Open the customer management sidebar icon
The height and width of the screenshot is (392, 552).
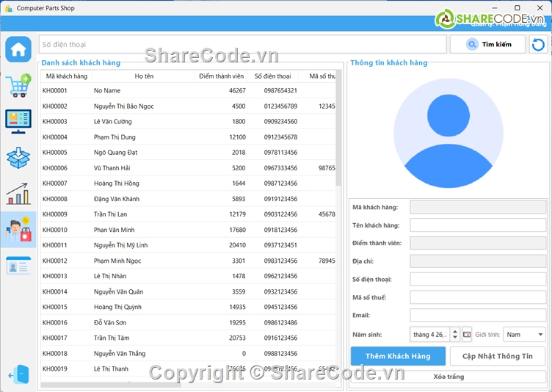click(x=18, y=230)
